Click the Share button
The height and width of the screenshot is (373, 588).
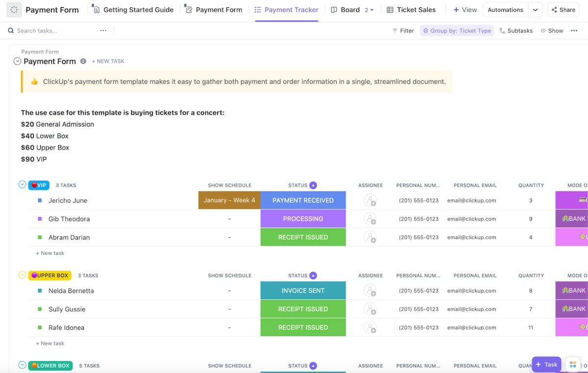(563, 10)
